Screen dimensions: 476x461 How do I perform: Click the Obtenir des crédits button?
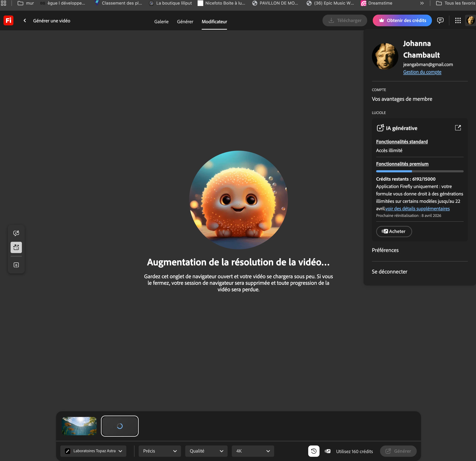pos(402,20)
